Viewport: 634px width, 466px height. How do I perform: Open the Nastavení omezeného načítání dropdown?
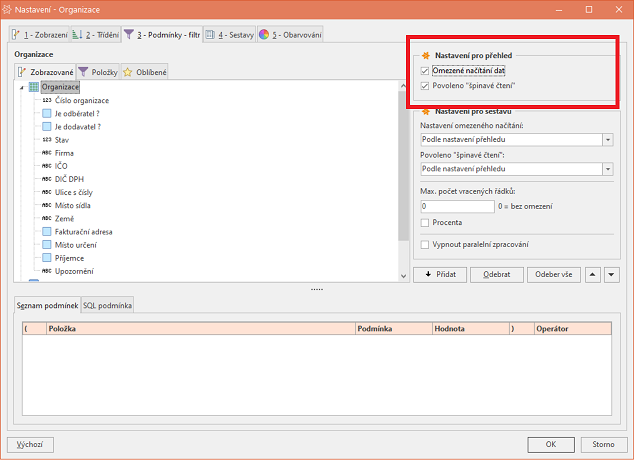pyautogui.click(x=609, y=139)
